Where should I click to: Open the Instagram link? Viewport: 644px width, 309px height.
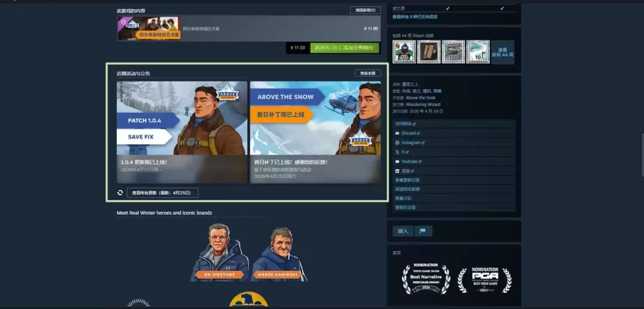tap(410, 143)
